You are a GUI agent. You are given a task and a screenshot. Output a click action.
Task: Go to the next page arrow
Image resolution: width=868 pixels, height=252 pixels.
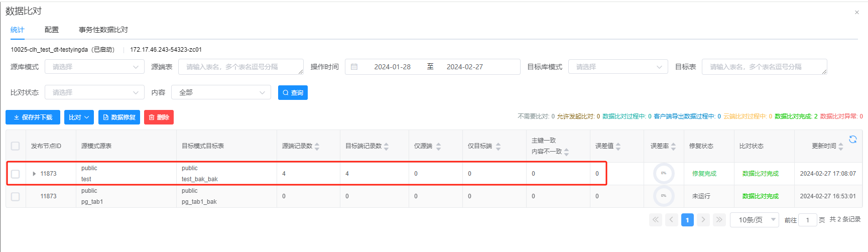[x=703, y=220]
